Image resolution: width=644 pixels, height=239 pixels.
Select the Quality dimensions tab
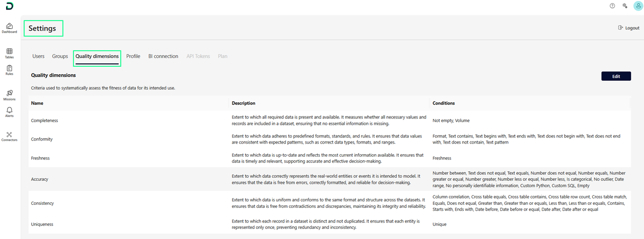[97, 56]
